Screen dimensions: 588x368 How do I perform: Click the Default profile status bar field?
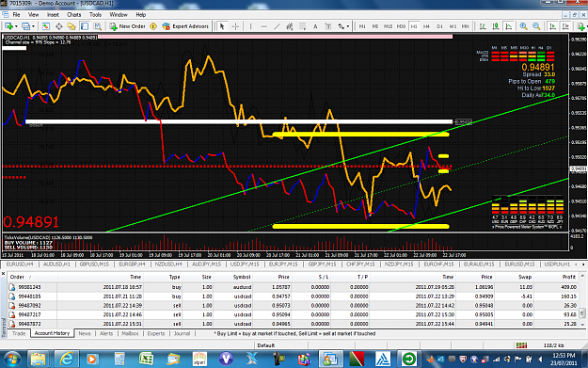point(266,345)
